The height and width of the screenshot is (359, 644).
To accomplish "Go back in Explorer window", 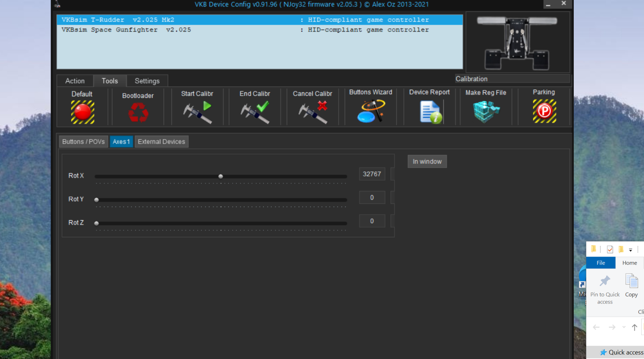I will [x=596, y=327].
